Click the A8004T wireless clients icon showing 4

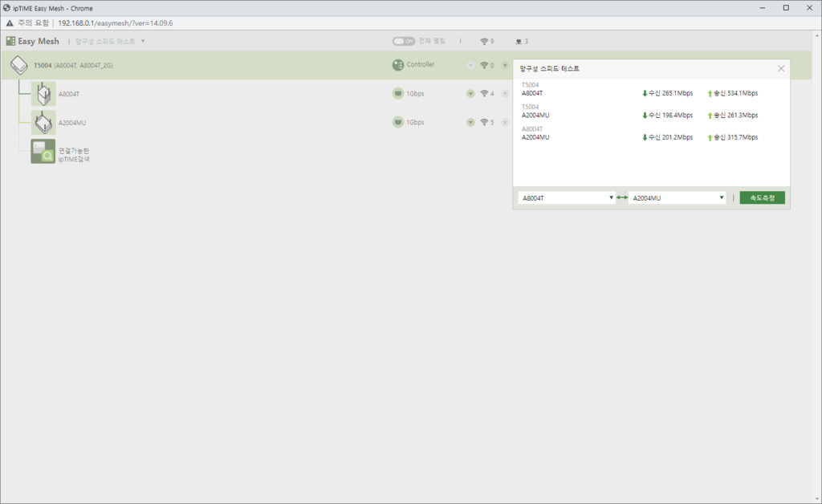tap(484, 94)
